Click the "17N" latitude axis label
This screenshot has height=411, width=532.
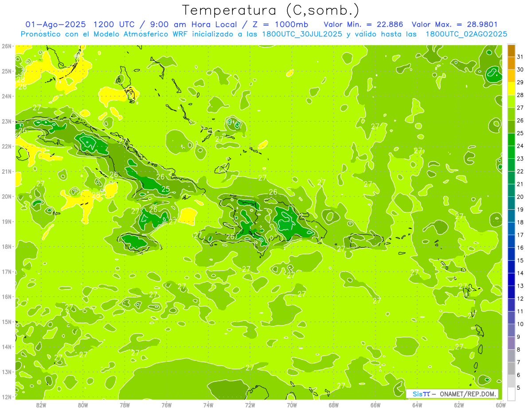[6, 271]
